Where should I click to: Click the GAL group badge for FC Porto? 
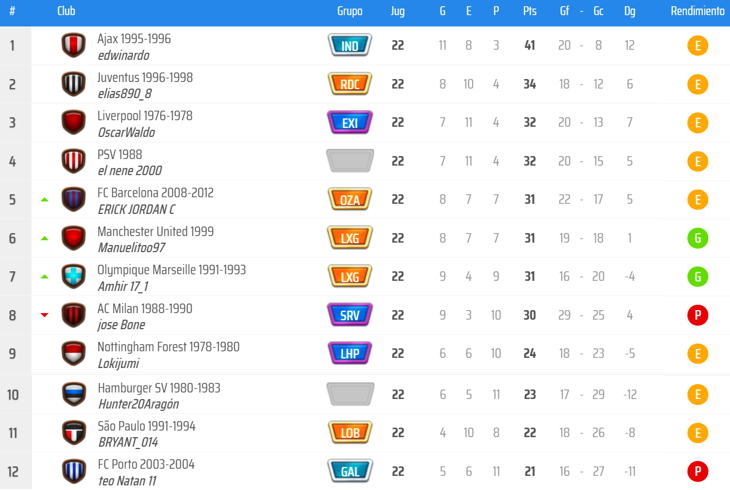[x=350, y=471]
